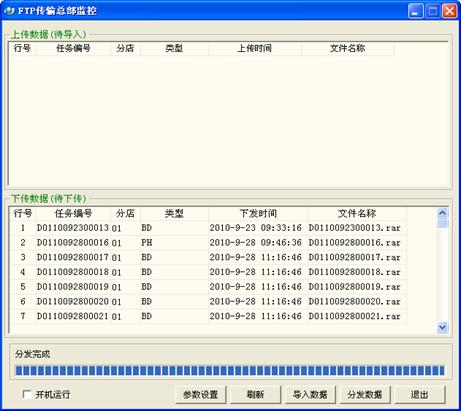The image size is (461, 411).
Task: Click 上传时间 header in the upload list
Action: click(x=255, y=48)
